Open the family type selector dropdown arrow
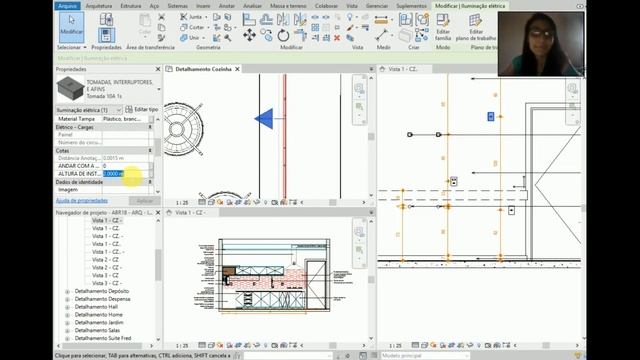This screenshot has height=360, width=640. [159, 89]
